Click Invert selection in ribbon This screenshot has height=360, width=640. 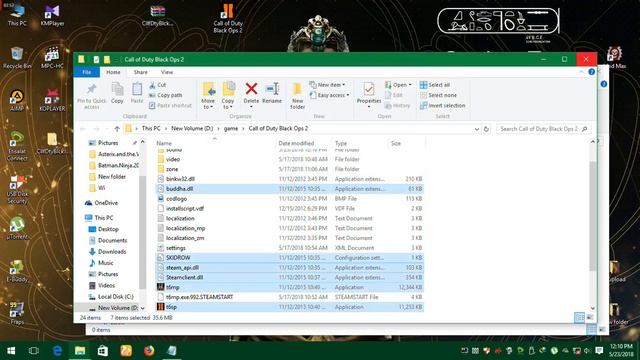point(442,105)
